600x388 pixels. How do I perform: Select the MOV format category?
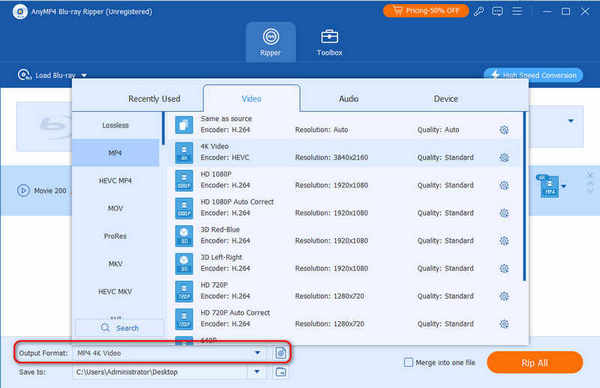pyautogui.click(x=115, y=208)
